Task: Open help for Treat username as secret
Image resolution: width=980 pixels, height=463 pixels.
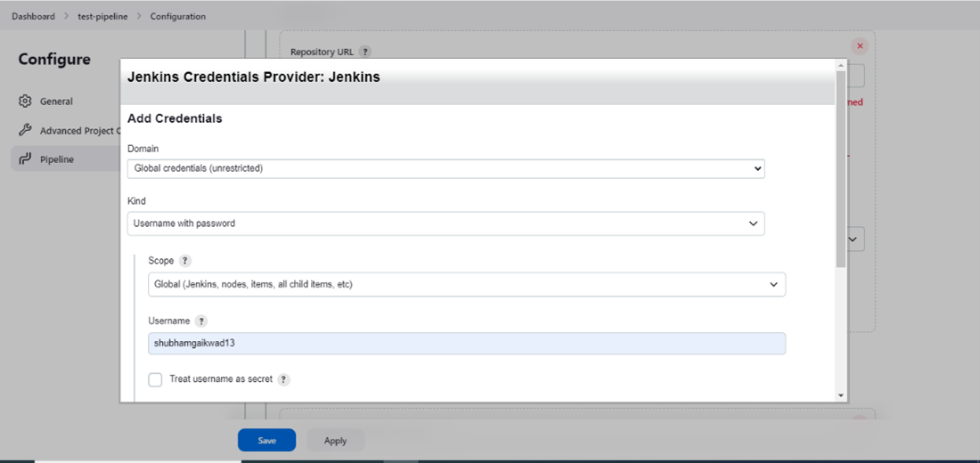Action: (283, 379)
